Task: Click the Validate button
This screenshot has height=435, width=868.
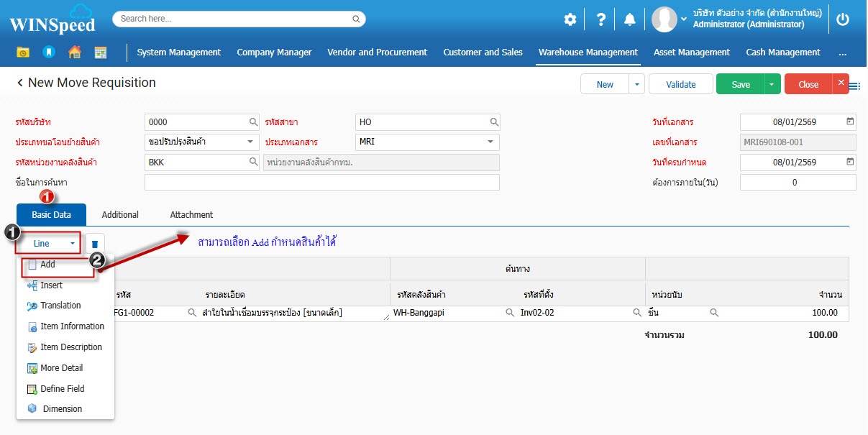Action: (680, 84)
